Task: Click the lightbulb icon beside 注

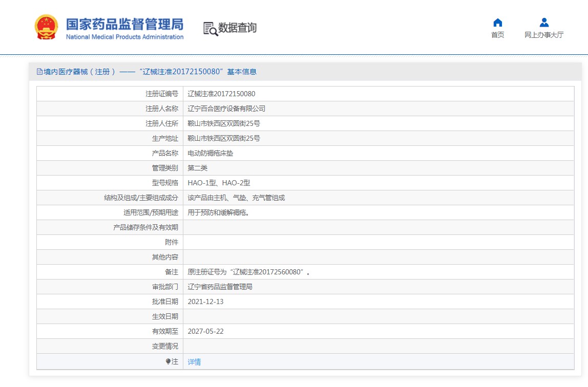Action: point(168,361)
